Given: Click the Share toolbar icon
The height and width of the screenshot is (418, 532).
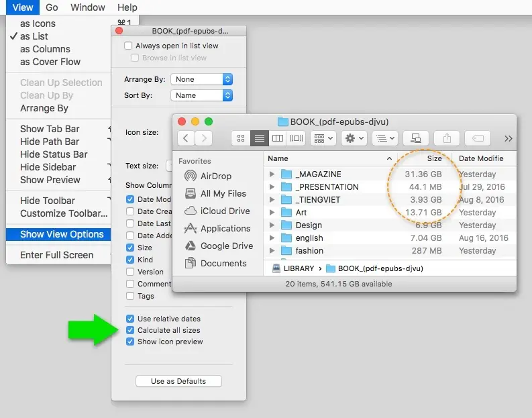Looking at the screenshot, I should coord(446,138).
